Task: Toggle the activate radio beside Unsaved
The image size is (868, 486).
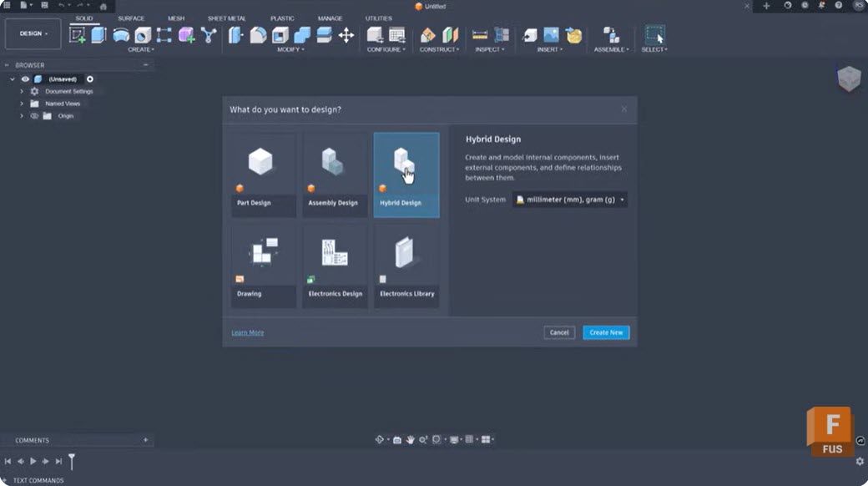Action: coord(89,79)
